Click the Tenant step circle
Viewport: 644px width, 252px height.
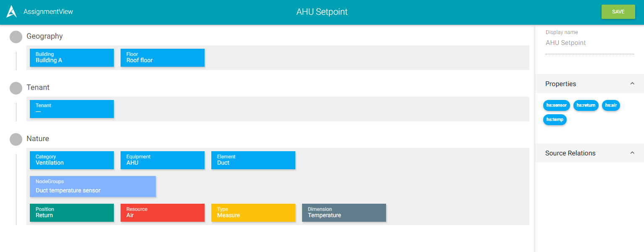pos(16,88)
